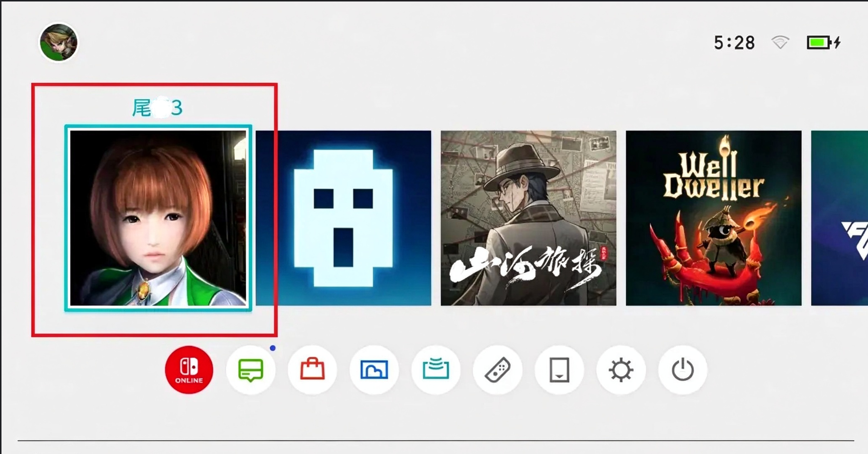868x454 pixels.
Task: Click the highlighted game title text above tile
Action: point(158,108)
